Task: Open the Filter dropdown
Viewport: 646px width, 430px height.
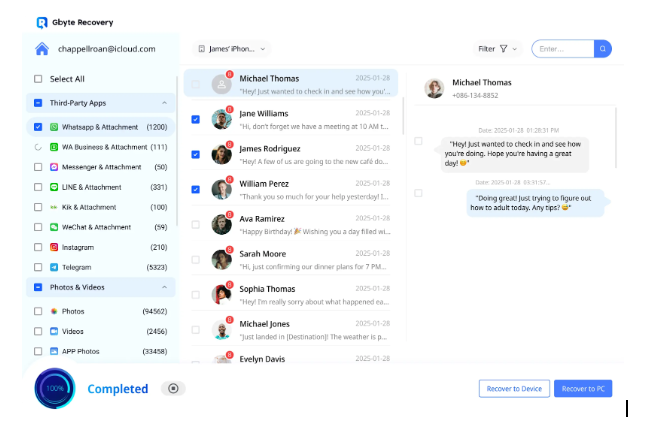Action: [498, 48]
